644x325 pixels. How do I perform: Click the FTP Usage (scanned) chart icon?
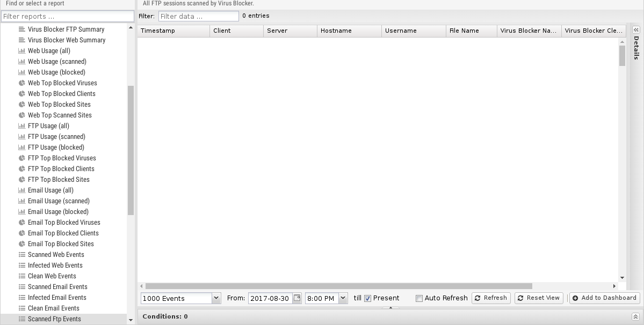[x=22, y=136]
